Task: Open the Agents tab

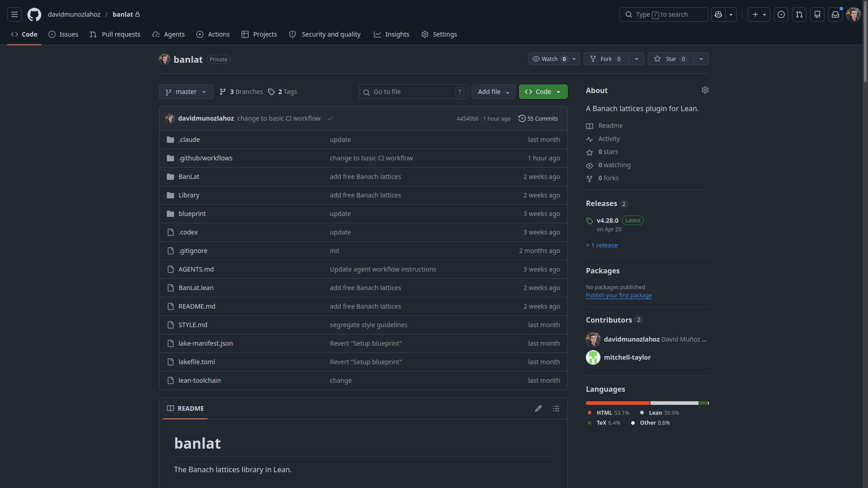Action: click(x=169, y=34)
